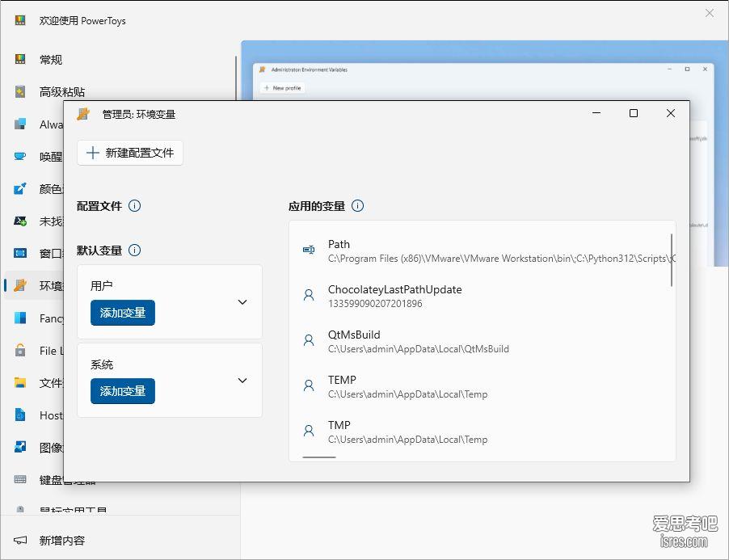Click 添加变量 under 用户

123,313
